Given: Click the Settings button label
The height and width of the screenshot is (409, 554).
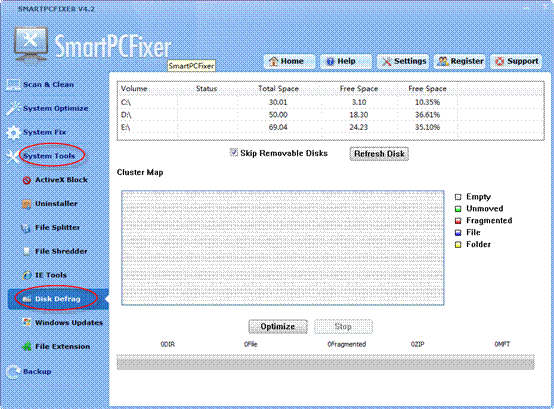Looking at the screenshot, I should pyautogui.click(x=410, y=61).
